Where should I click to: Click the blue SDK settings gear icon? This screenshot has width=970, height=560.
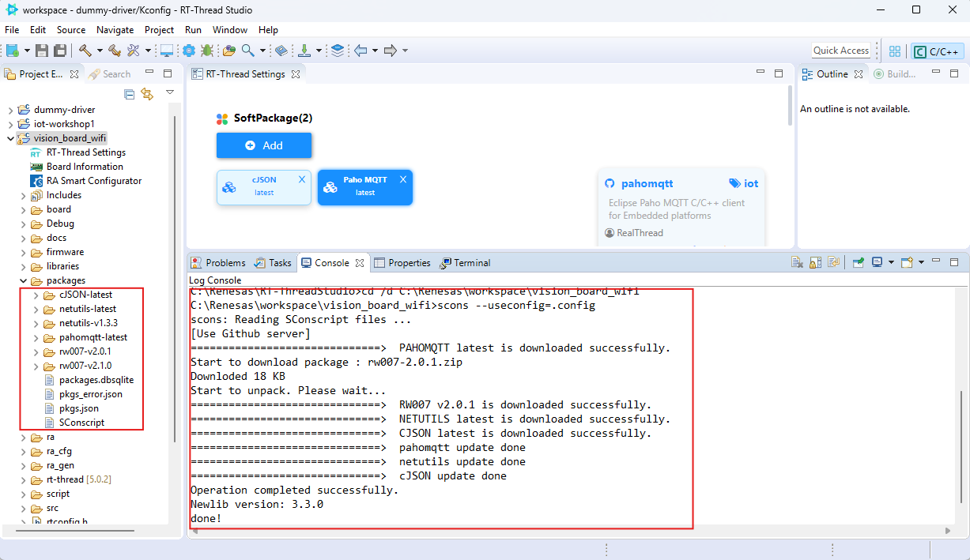pos(189,51)
